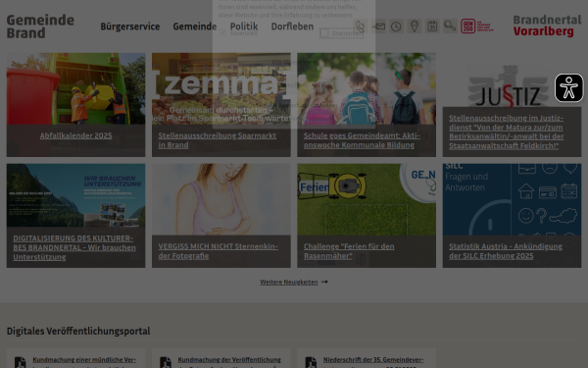Toggle the Essenziell cookie checkbox
Screen dimensions: 588x368
[x=223, y=33]
